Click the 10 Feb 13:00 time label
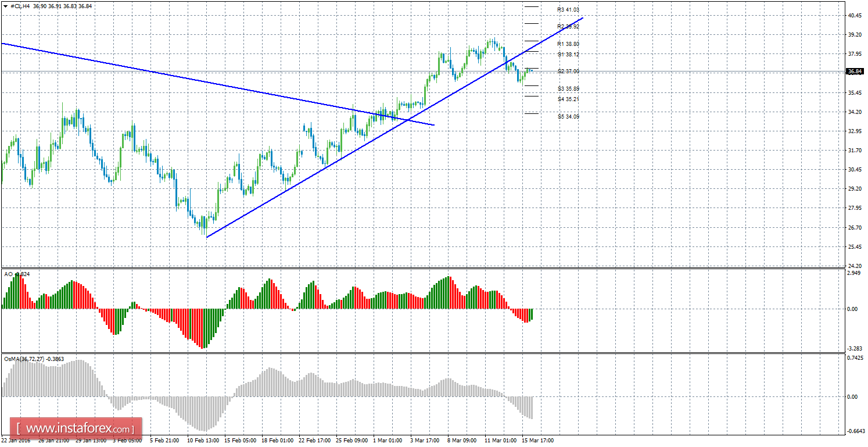 [x=202, y=441]
